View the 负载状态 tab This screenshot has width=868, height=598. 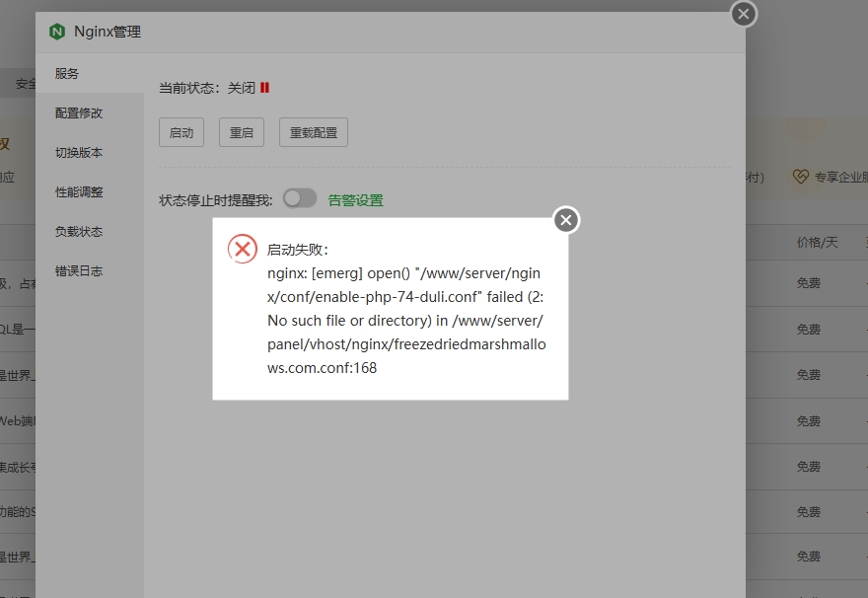click(90, 232)
